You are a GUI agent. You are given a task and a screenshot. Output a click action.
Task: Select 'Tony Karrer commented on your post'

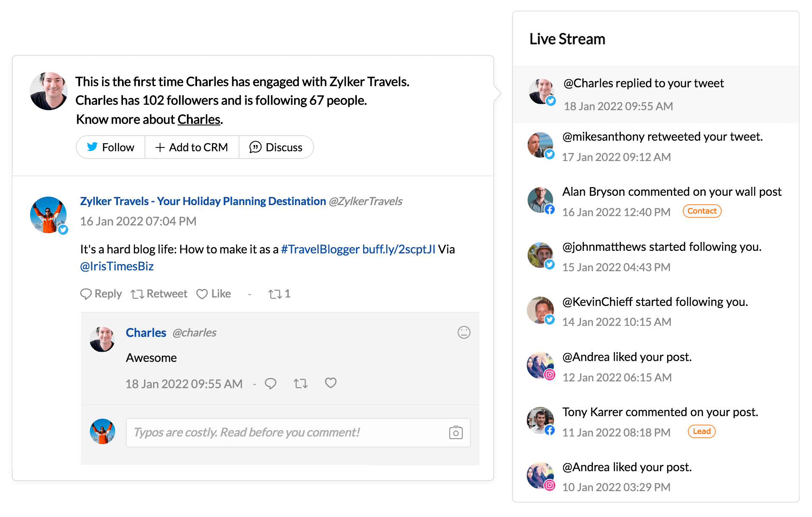pos(656,422)
